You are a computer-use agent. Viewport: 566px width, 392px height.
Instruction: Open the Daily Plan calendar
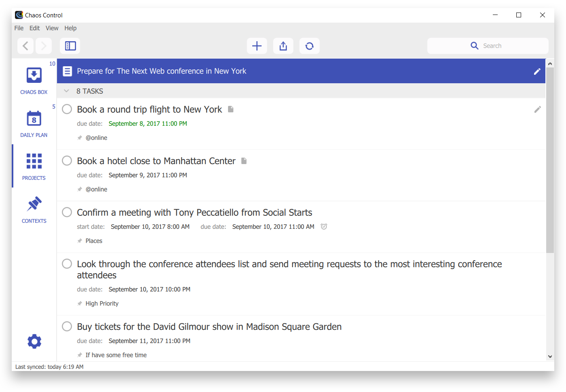(x=34, y=123)
